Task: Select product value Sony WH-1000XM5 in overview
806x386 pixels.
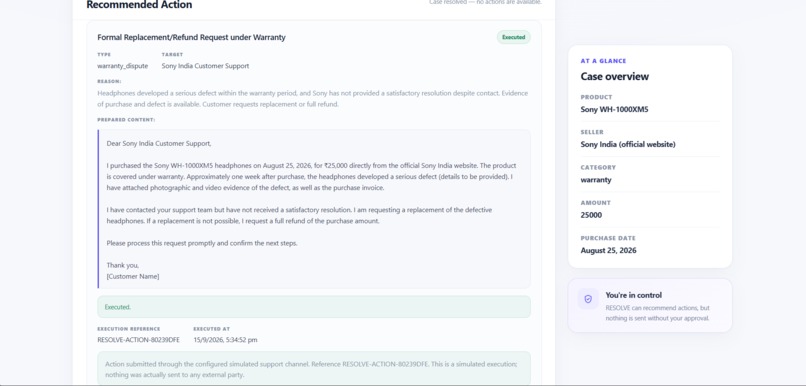Action: pos(614,109)
